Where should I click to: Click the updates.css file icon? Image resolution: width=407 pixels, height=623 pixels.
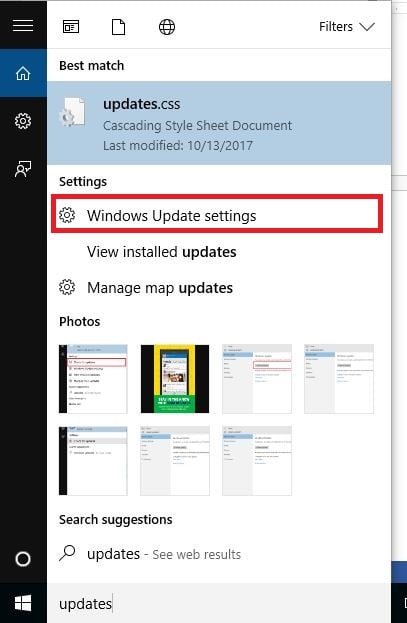(x=73, y=112)
